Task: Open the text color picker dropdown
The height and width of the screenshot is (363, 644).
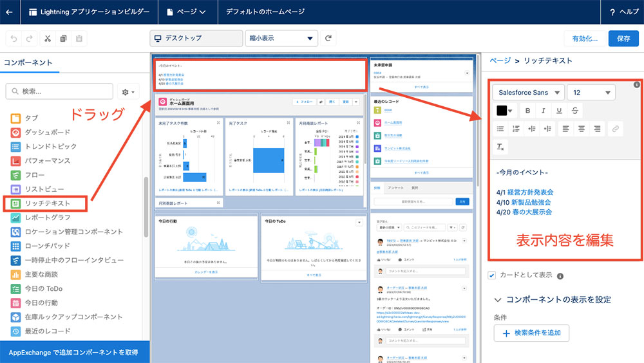Action: pyautogui.click(x=505, y=111)
